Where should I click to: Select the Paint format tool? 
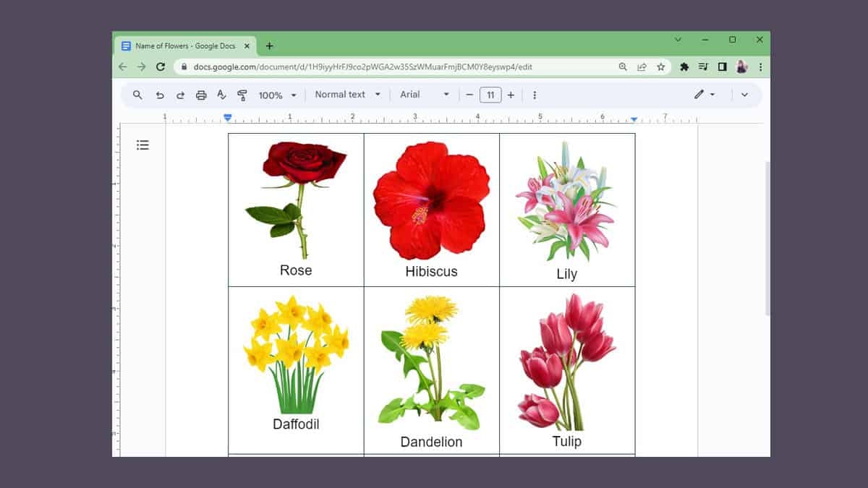[x=242, y=95]
